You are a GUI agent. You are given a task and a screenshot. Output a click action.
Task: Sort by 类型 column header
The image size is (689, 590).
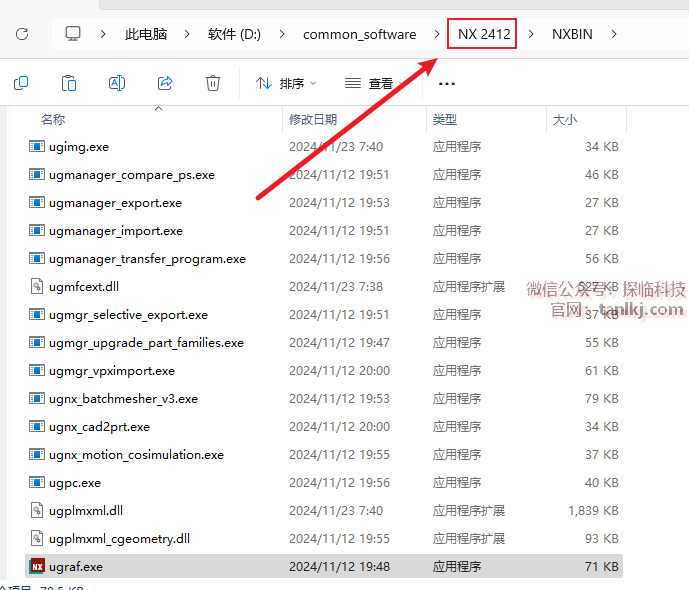[445, 119]
